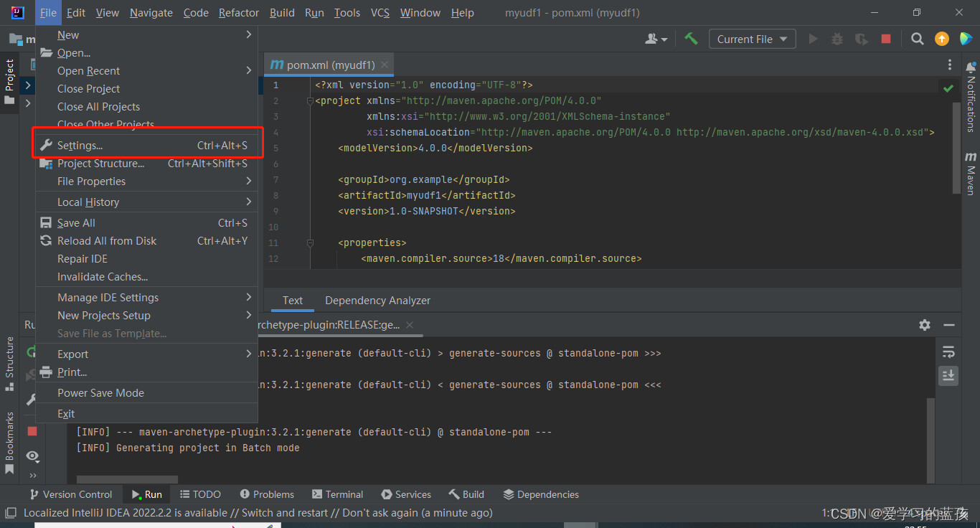Screen dimensions: 980x528
Task: Open the Notifications side panel
Action: [x=971, y=96]
